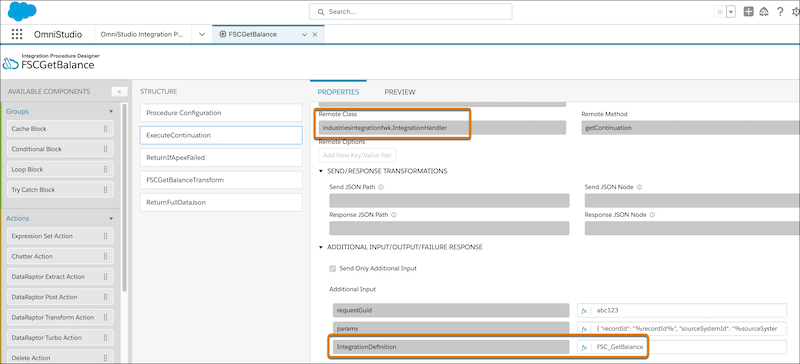
Task: Open the App Launcher grid icon
Action: (x=17, y=34)
